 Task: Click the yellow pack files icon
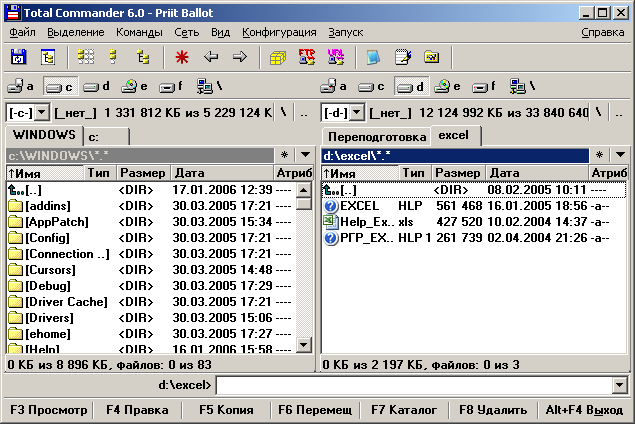pyautogui.click(x=278, y=57)
